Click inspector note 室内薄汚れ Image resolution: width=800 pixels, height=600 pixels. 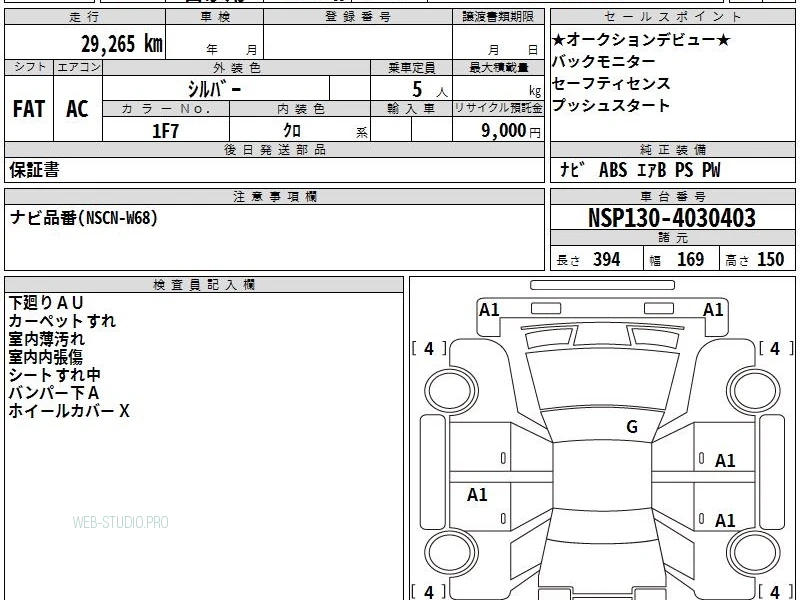click(46, 339)
